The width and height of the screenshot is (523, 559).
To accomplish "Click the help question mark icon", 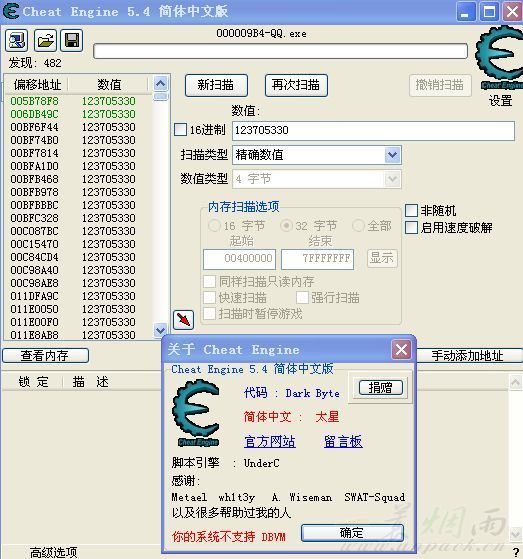I will pos(516,553).
